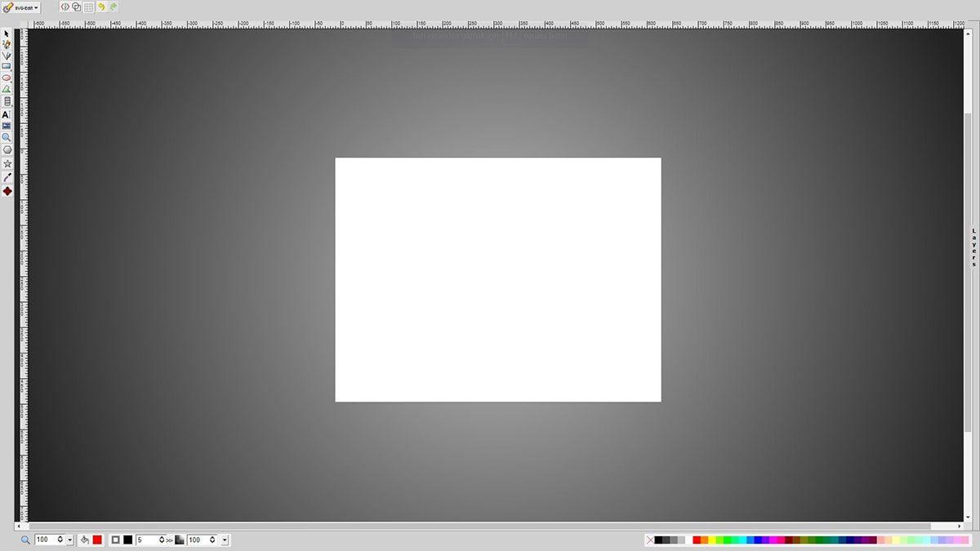Expand the zoom level dropdown
Screen dimensions: 980x551
[70, 540]
